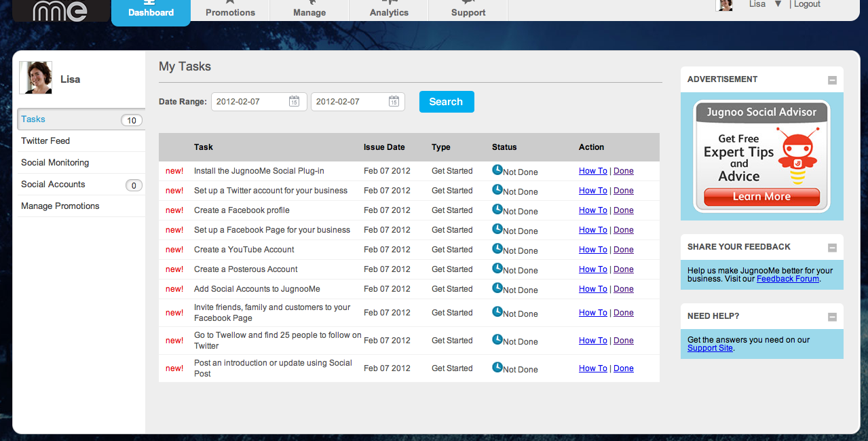Click clock icon for Twellow task

pyautogui.click(x=497, y=339)
